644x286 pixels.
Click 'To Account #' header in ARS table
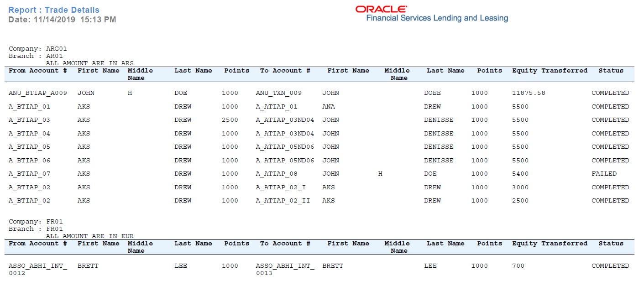pyautogui.click(x=285, y=71)
